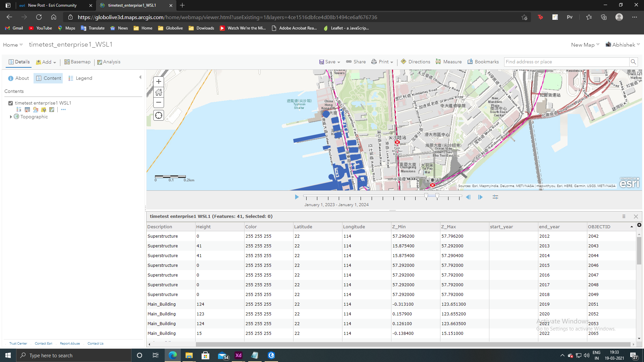
Task: Expand the Topographic basemap entry
Action: 11,117
